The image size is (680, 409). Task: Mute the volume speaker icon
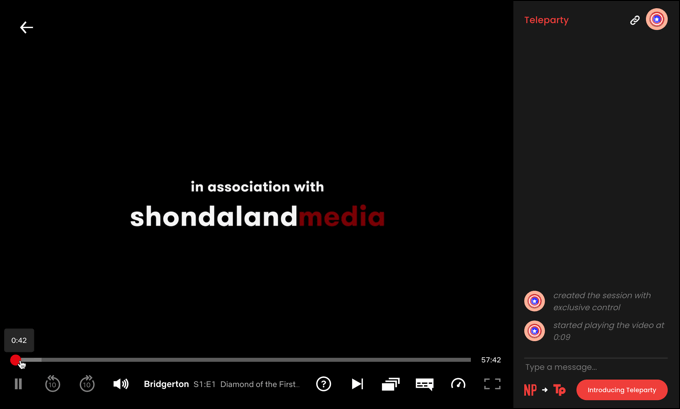(x=121, y=384)
